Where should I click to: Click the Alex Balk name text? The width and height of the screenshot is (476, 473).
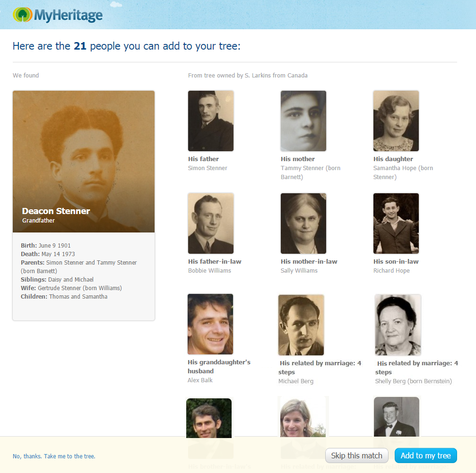(200, 380)
